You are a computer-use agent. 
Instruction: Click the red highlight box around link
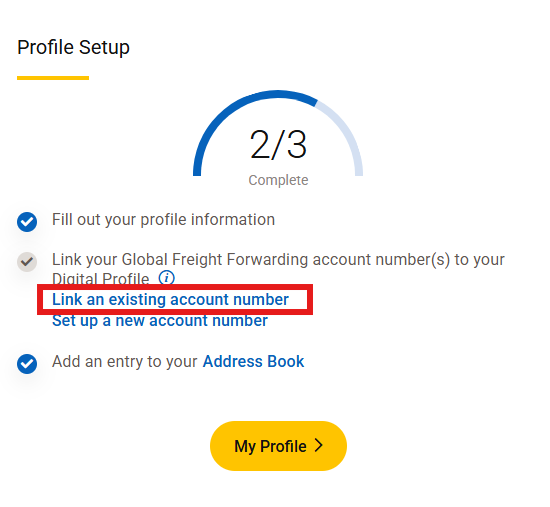pyautogui.click(x=175, y=299)
